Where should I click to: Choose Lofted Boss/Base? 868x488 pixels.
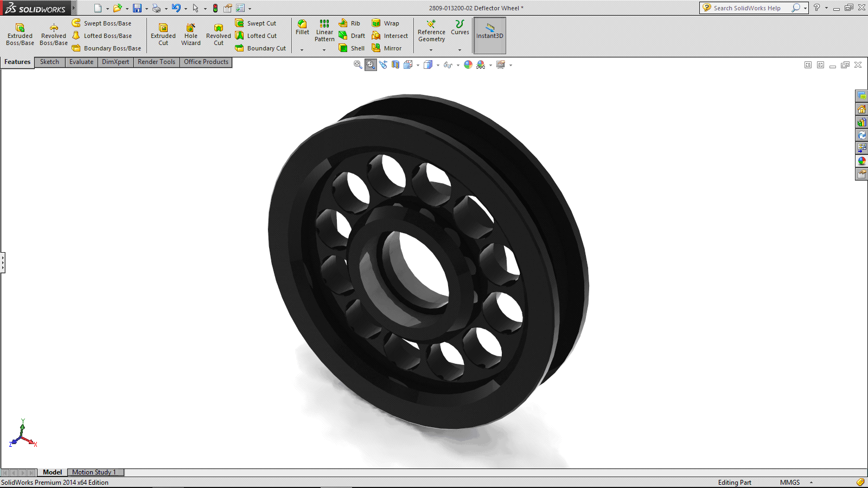(101, 36)
